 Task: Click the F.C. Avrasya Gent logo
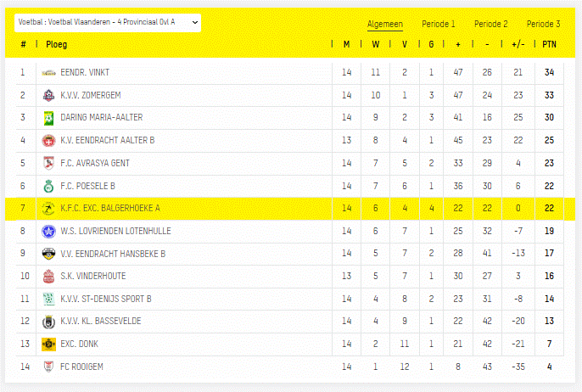(x=48, y=163)
